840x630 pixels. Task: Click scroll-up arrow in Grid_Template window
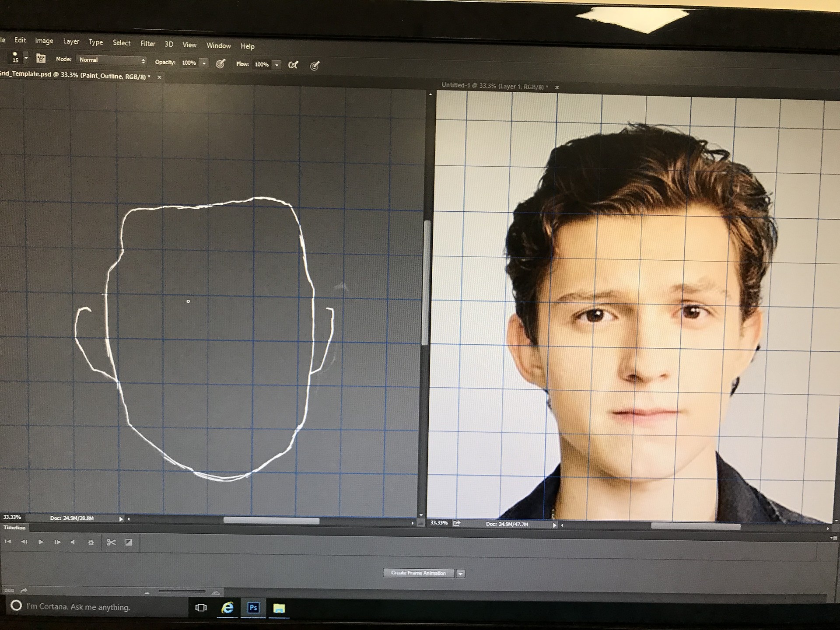430,94
